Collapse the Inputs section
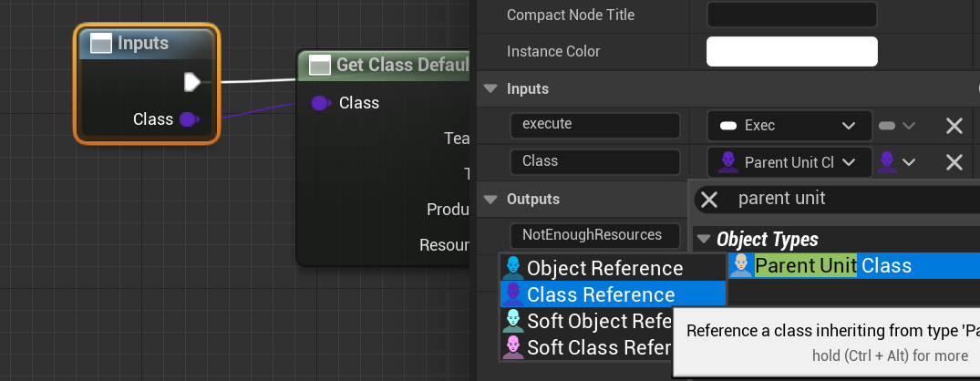 click(x=490, y=89)
